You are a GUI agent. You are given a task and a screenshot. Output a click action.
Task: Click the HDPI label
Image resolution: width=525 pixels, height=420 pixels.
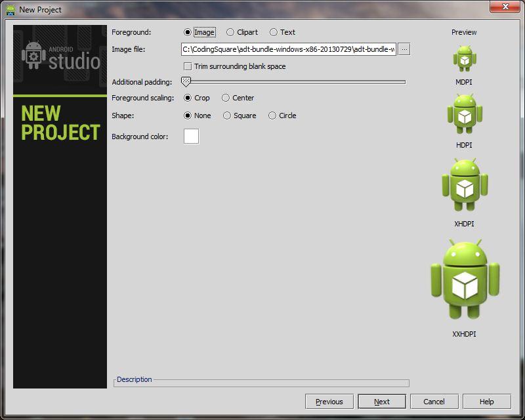pos(464,145)
